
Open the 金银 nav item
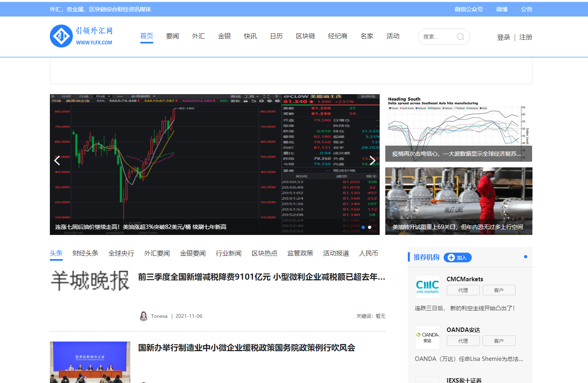pyautogui.click(x=224, y=36)
